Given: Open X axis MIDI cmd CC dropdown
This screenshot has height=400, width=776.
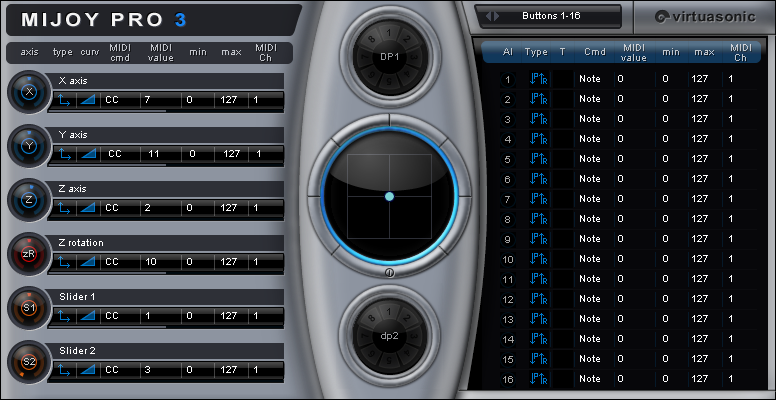Looking at the screenshot, I should [120, 100].
